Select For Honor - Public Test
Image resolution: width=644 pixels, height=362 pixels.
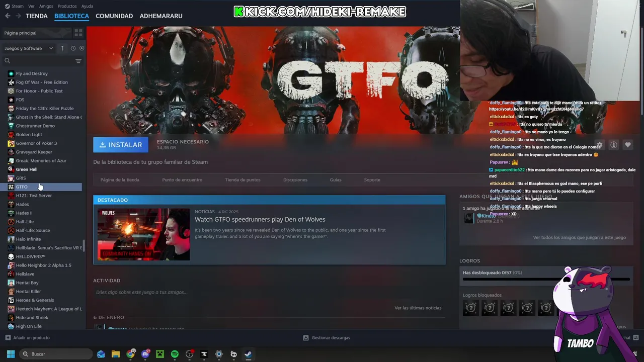click(x=39, y=91)
